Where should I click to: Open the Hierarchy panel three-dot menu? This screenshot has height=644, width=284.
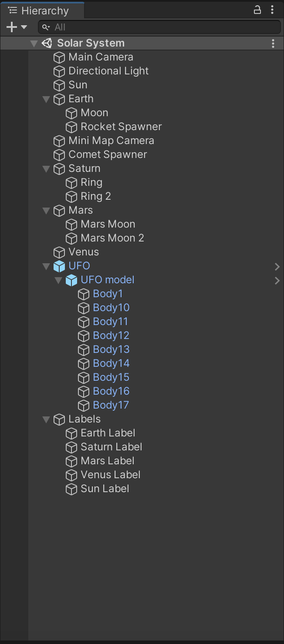click(x=273, y=10)
